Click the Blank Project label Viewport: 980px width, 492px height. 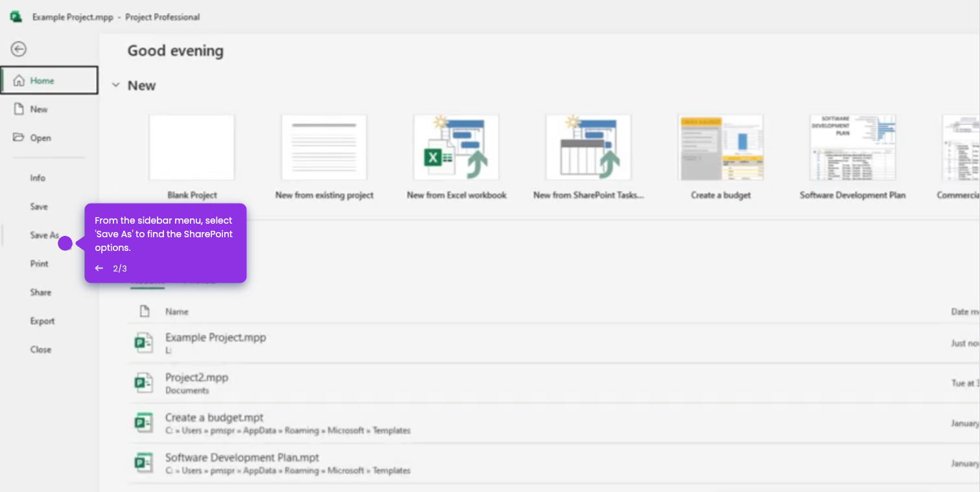tap(192, 194)
